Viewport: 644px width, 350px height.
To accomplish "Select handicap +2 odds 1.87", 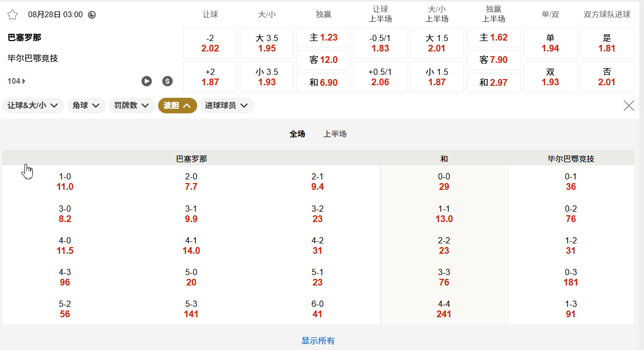I will pos(210,77).
